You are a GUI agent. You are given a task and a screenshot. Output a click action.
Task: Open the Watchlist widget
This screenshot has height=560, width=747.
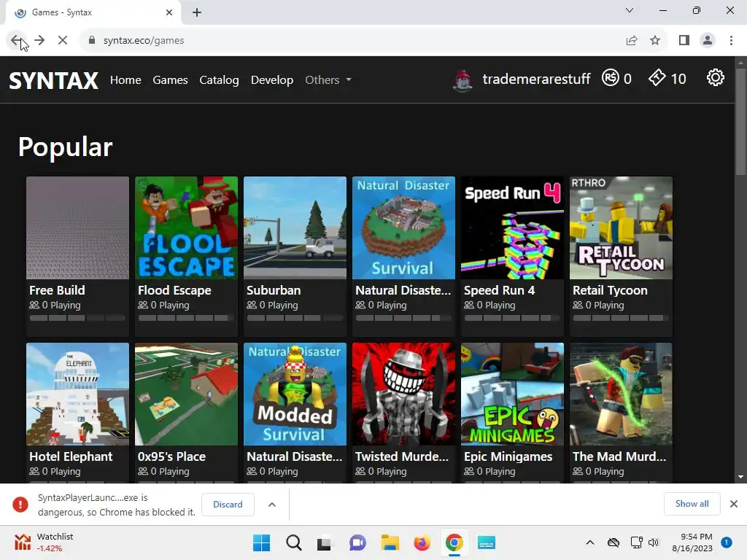(x=43, y=542)
